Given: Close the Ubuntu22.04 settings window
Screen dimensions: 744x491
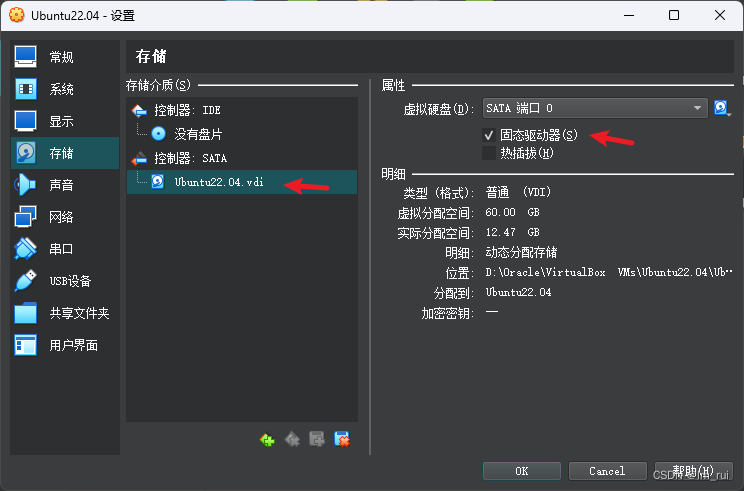Looking at the screenshot, I should click(x=720, y=15).
